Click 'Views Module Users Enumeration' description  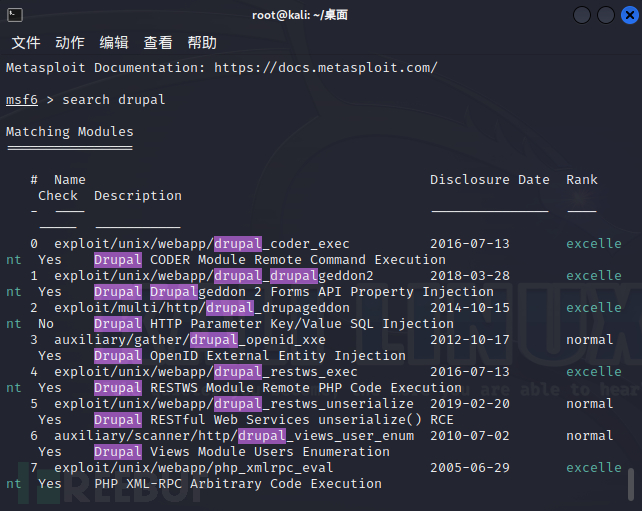(270, 451)
